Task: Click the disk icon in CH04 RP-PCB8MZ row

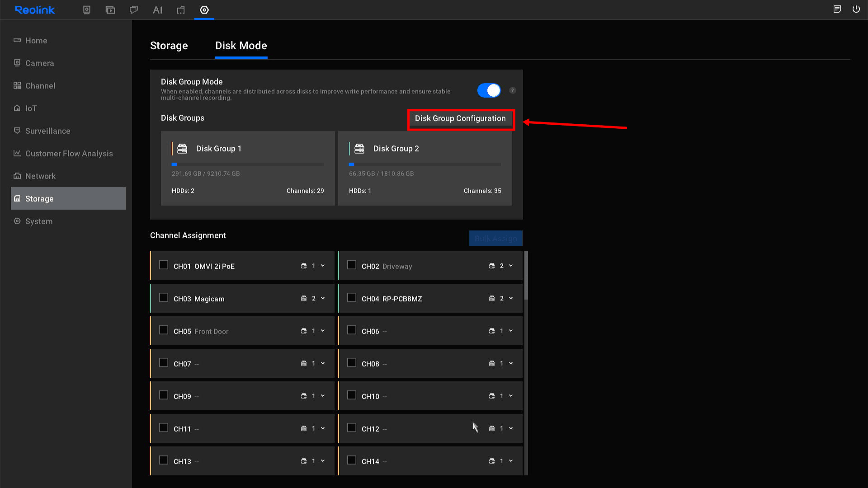Action: pyautogui.click(x=492, y=299)
